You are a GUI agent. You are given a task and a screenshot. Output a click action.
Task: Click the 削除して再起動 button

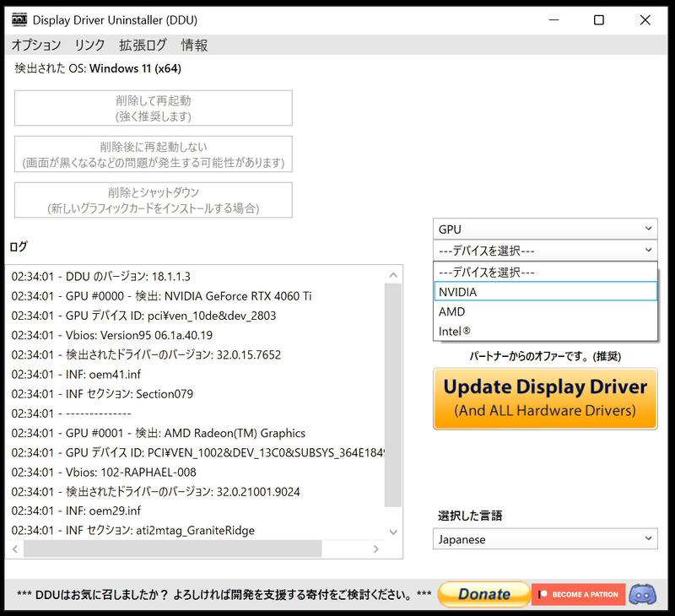click(x=153, y=108)
